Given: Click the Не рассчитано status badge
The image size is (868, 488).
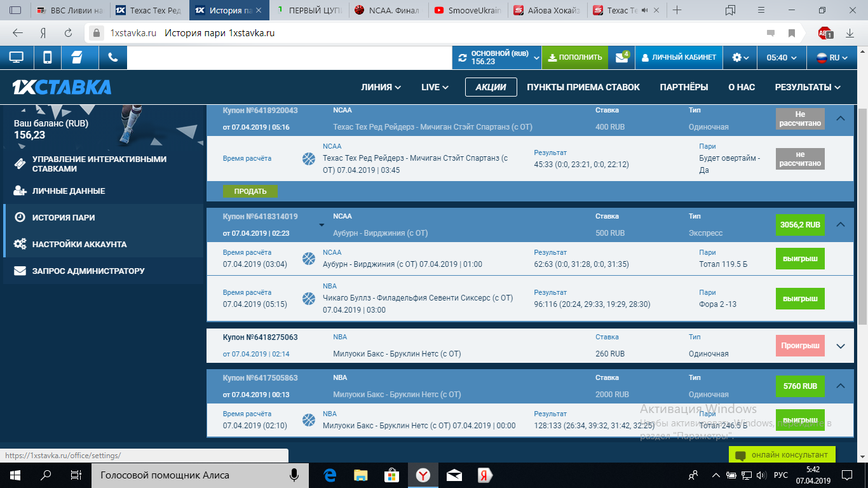Looking at the screenshot, I should (800, 119).
